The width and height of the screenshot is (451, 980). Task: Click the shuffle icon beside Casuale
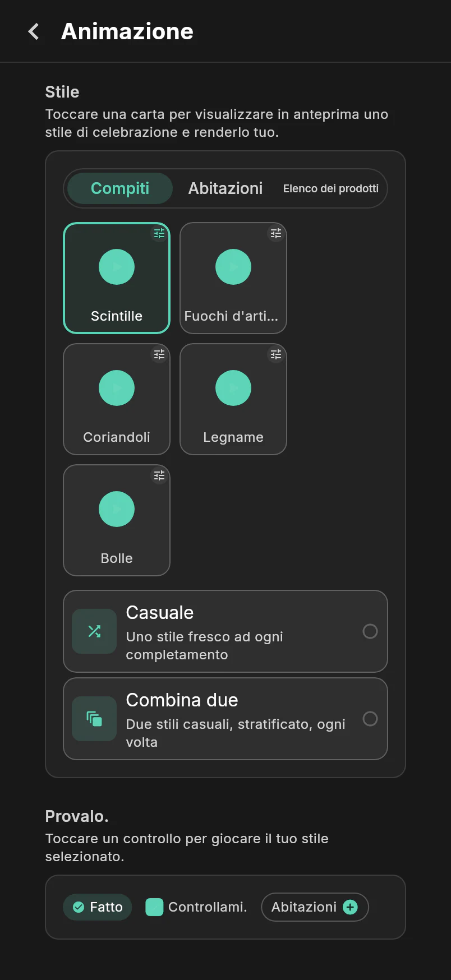point(94,631)
